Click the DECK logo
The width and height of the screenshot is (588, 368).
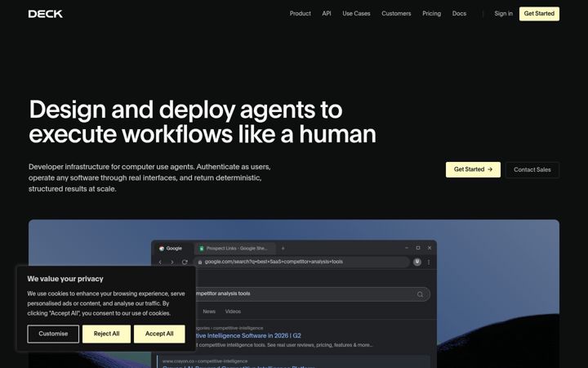(x=46, y=14)
